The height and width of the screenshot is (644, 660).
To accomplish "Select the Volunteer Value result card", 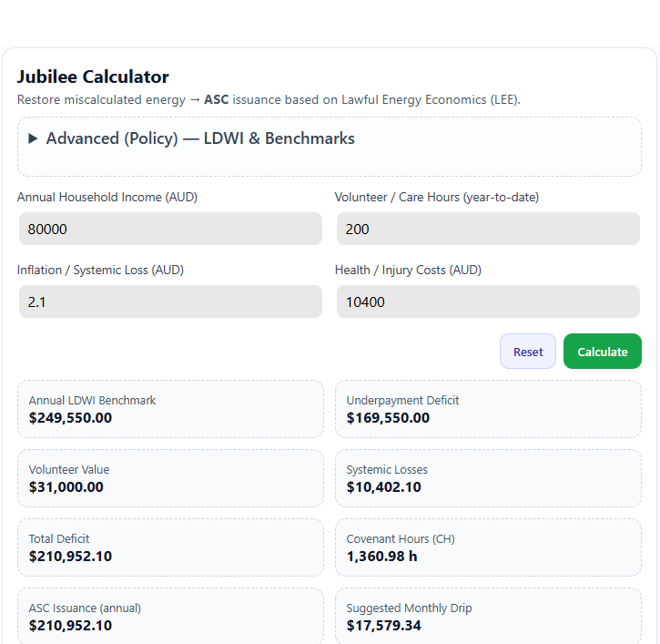I will [170, 478].
